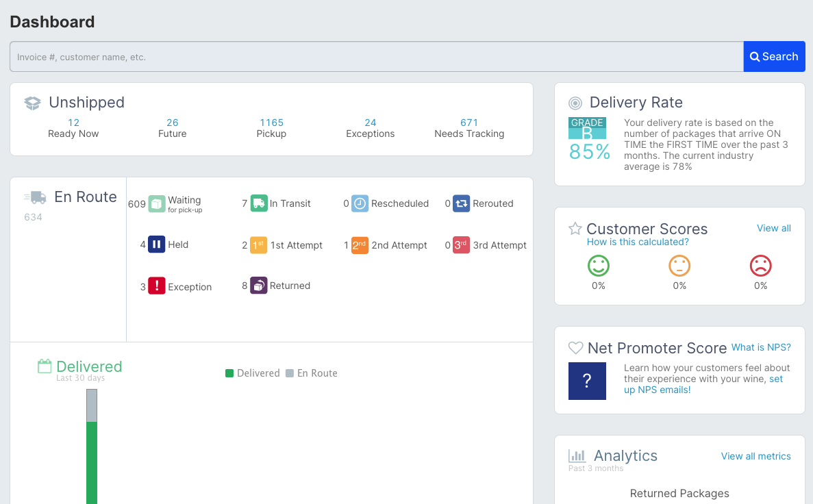Open View all metrics in Analytics

(755, 456)
